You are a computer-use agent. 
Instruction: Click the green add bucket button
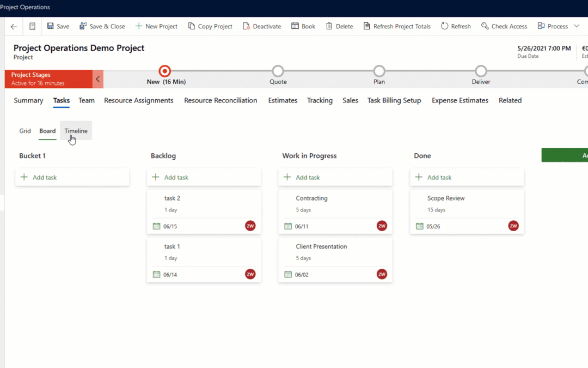[x=565, y=155]
